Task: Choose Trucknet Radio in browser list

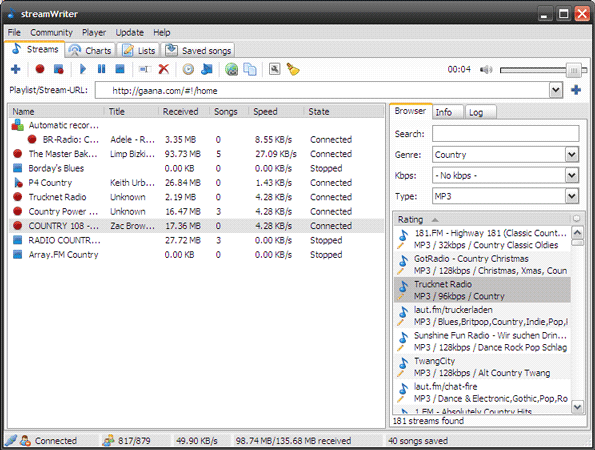Action: [482, 290]
